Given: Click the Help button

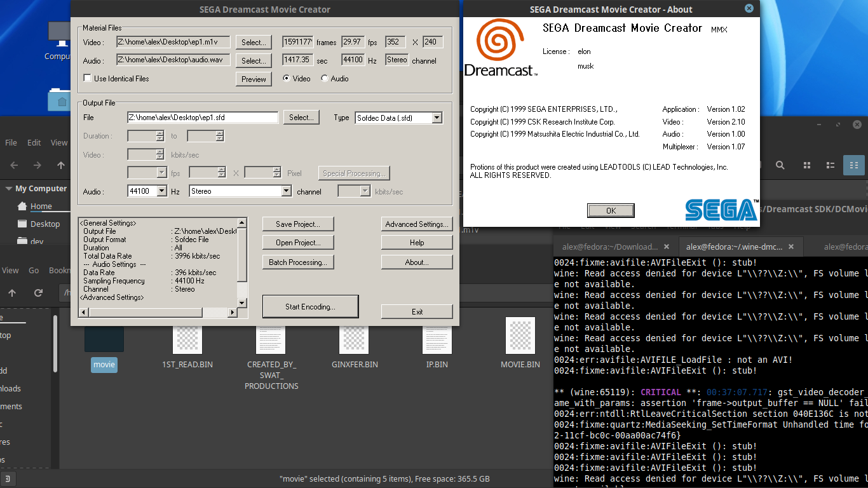Looking at the screenshot, I should pos(417,243).
